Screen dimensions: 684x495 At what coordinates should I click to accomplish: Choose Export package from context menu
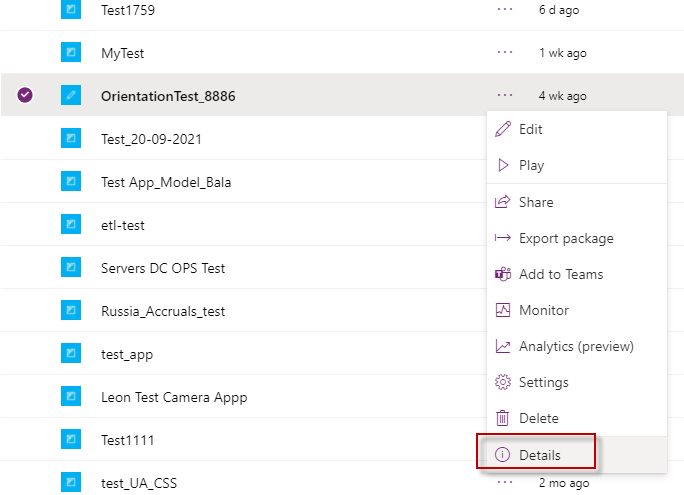pos(566,238)
